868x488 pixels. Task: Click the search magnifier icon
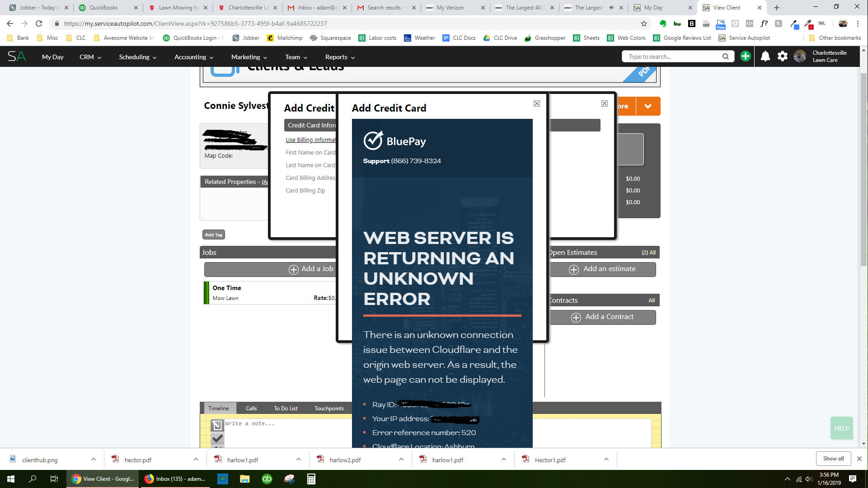(x=725, y=56)
